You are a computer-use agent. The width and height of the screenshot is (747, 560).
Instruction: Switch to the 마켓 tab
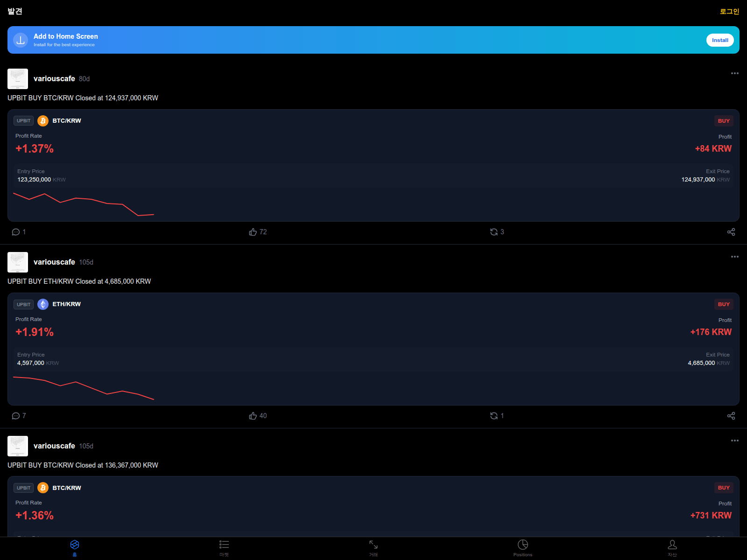pos(224,548)
